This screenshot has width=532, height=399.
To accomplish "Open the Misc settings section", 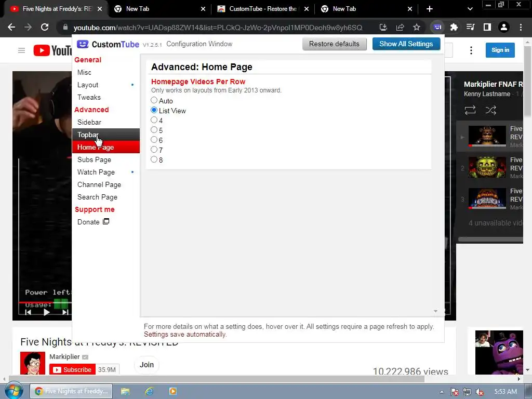I will 106,72.
